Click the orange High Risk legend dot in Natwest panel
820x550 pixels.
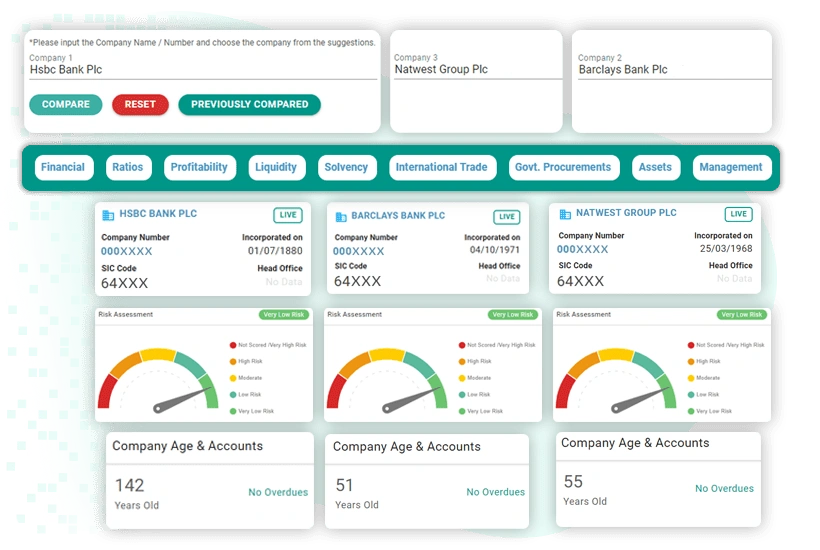(x=691, y=361)
